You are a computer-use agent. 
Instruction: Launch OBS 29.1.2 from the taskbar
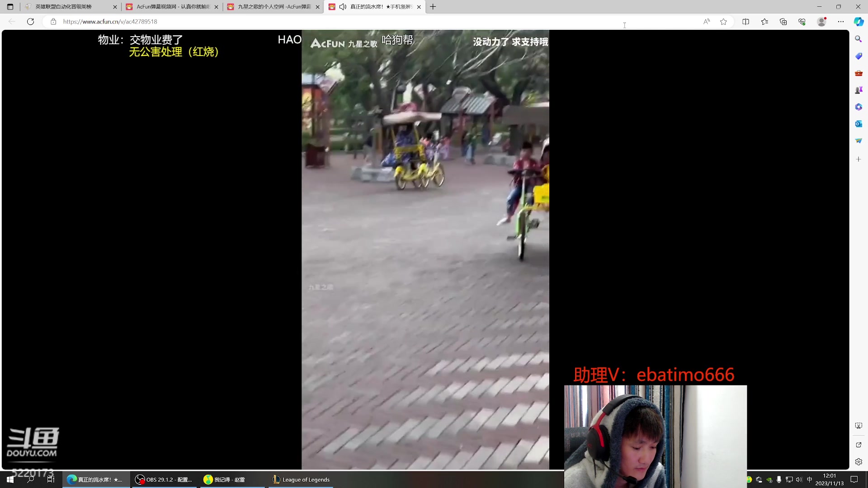(x=164, y=479)
